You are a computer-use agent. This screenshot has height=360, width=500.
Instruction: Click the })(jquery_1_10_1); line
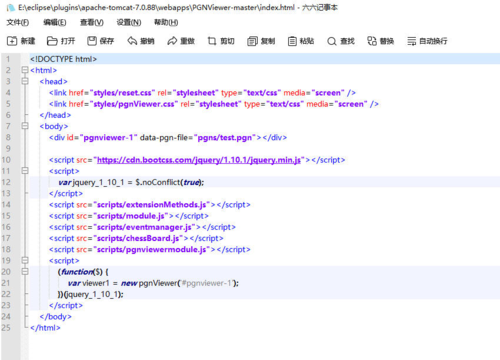91,294
